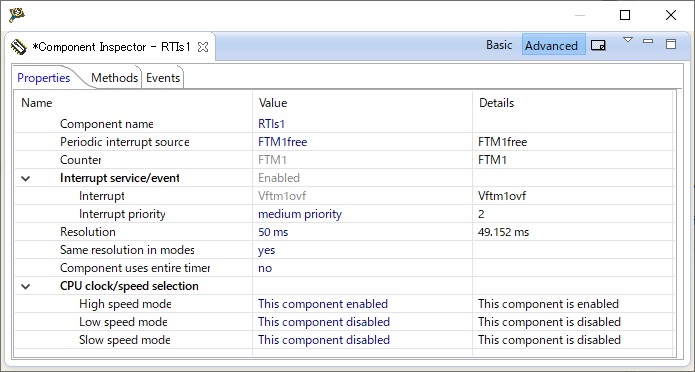Minimize the inspector view panel

coord(648,41)
